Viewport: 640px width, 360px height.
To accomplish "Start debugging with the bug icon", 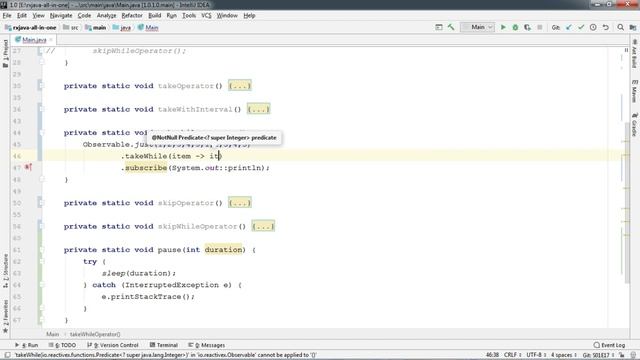I will tap(515, 27).
